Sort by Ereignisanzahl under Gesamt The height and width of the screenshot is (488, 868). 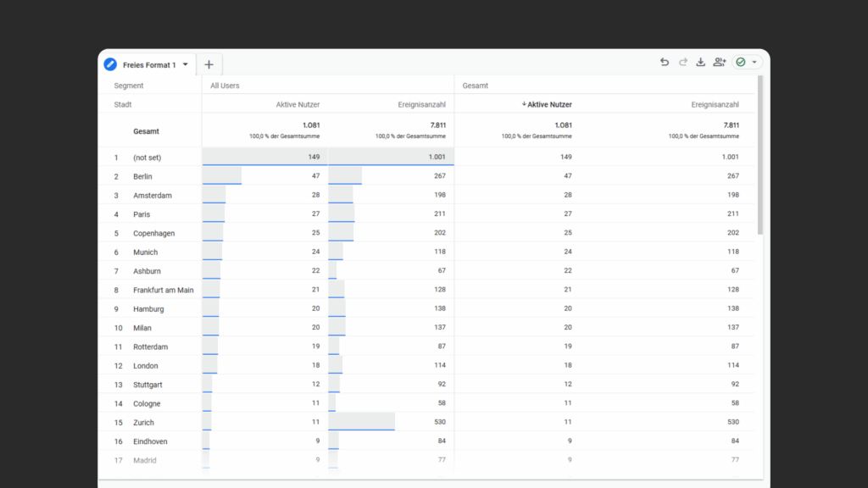[715, 105]
